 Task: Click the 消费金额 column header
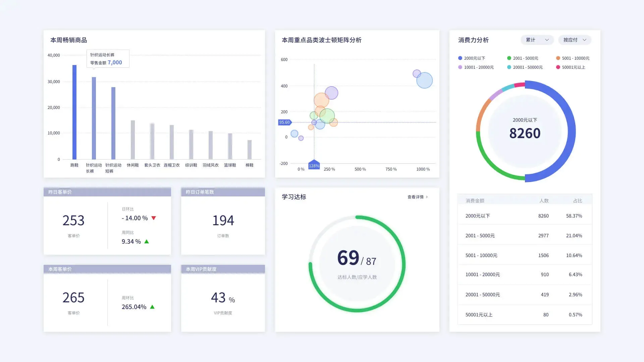point(475,201)
